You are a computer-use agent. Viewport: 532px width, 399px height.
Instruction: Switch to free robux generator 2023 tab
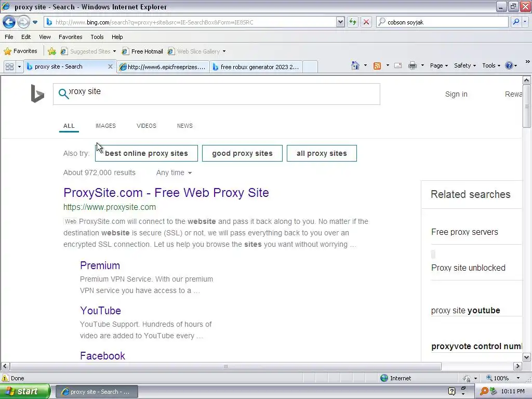tap(256, 67)
